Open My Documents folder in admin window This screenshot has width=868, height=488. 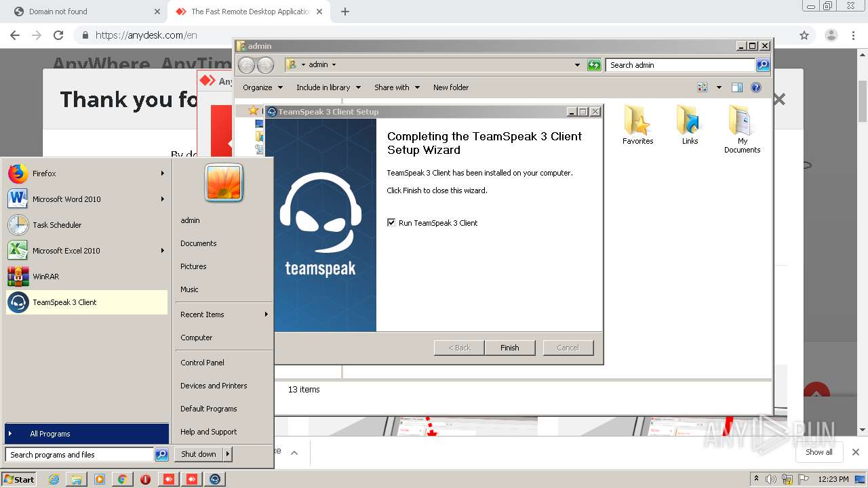pyautogui.click(x=742, y=129)
